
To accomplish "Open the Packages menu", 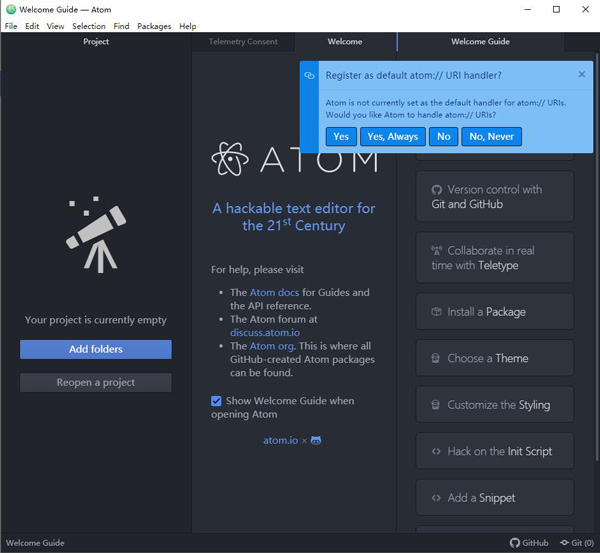I will coord(154,26).
